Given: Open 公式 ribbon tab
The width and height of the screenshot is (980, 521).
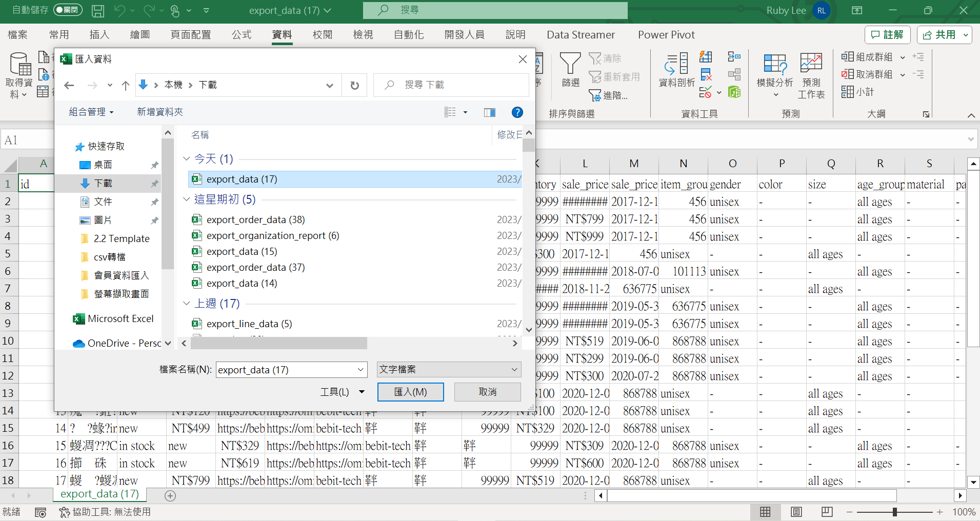Looking at the screenshot, I should 242,35.
